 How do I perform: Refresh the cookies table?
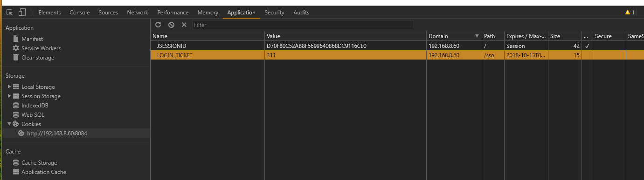click(158, 25)
